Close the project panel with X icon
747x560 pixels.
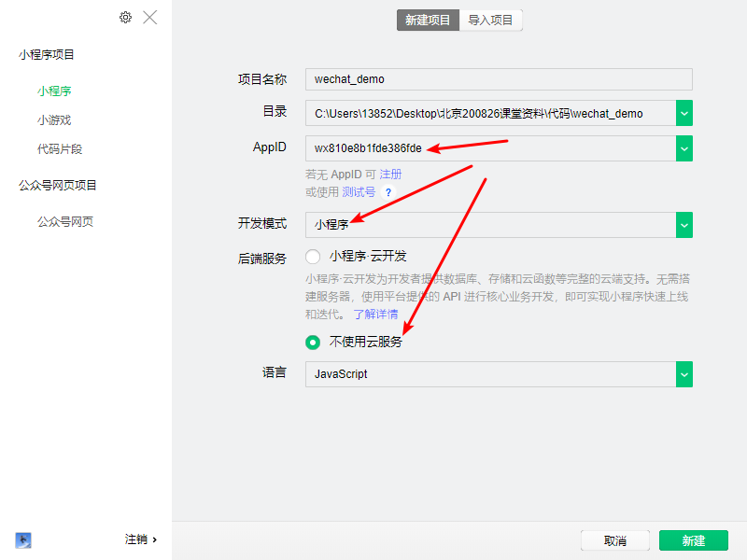click(x=150, y=18)
